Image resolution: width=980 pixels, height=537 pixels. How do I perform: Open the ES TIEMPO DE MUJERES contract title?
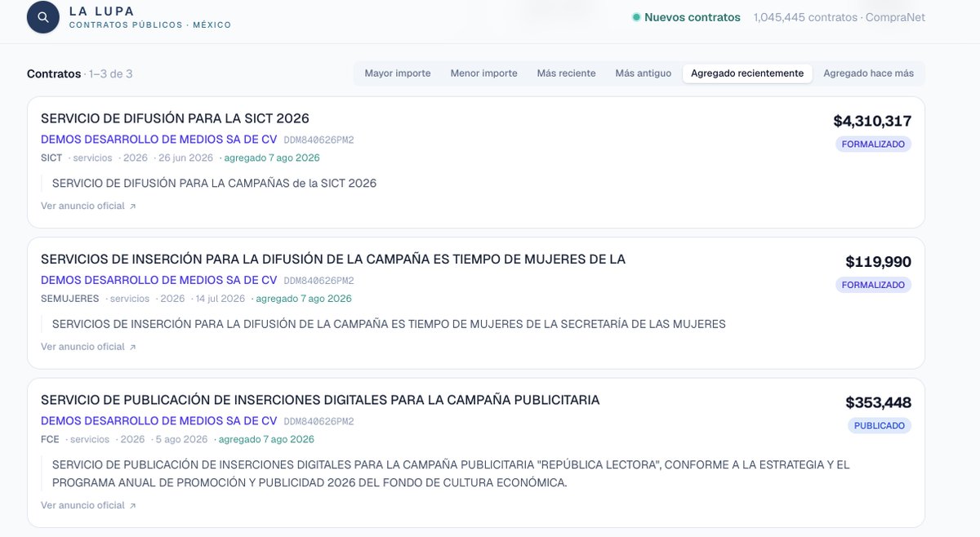[x=333, y=260]
